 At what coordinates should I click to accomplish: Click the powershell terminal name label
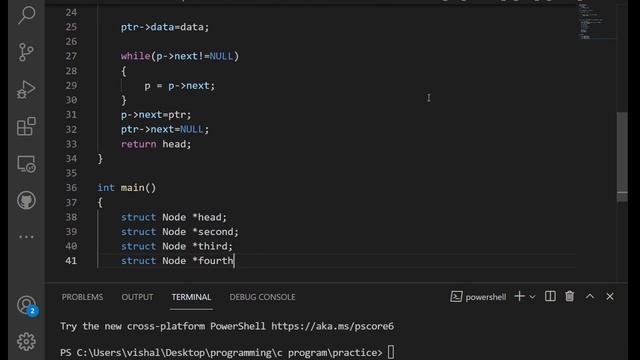click(x=486, y=297)
